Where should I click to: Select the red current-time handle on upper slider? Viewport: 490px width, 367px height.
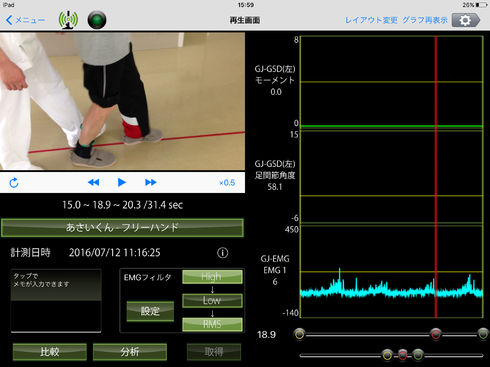pos(436,334)
